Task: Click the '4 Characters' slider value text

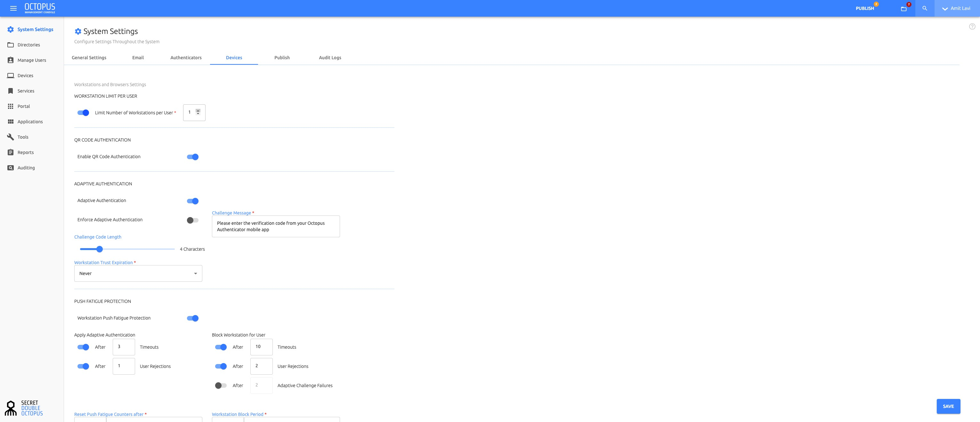Action: tap(192, 249)
